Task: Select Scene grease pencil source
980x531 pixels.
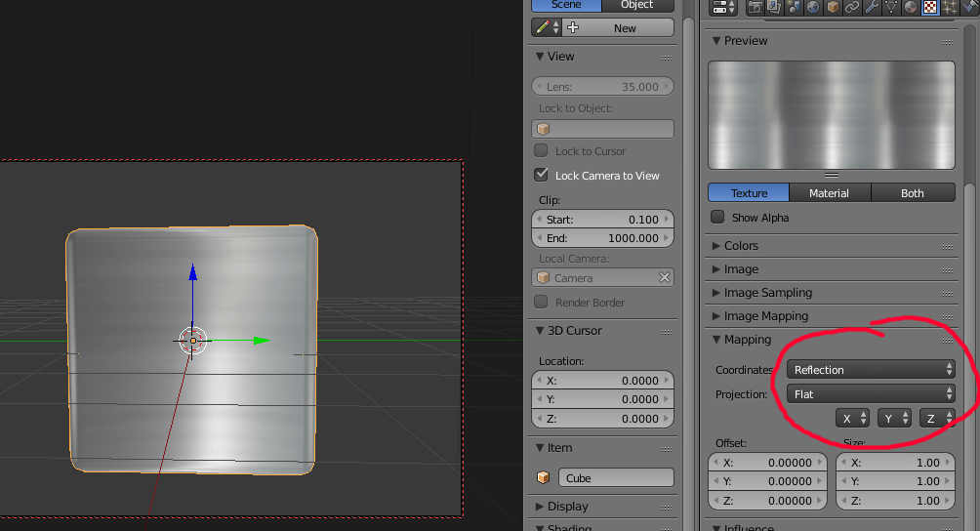Action: 566,5
